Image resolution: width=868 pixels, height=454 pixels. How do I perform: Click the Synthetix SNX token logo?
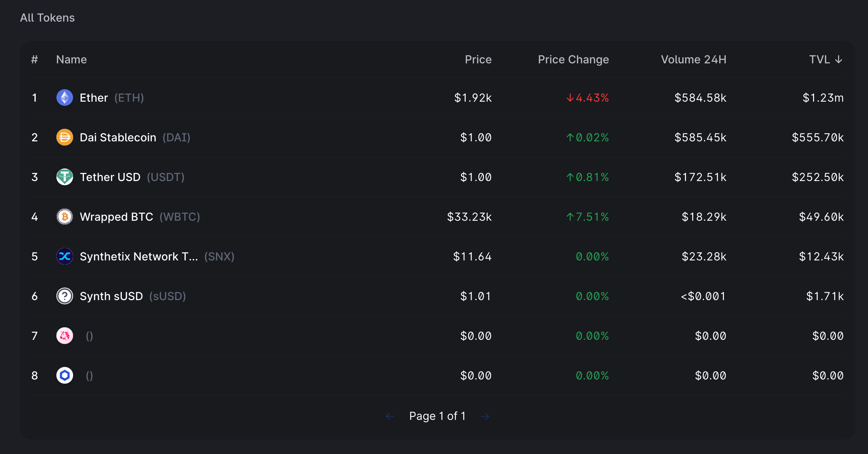[65, 257]
